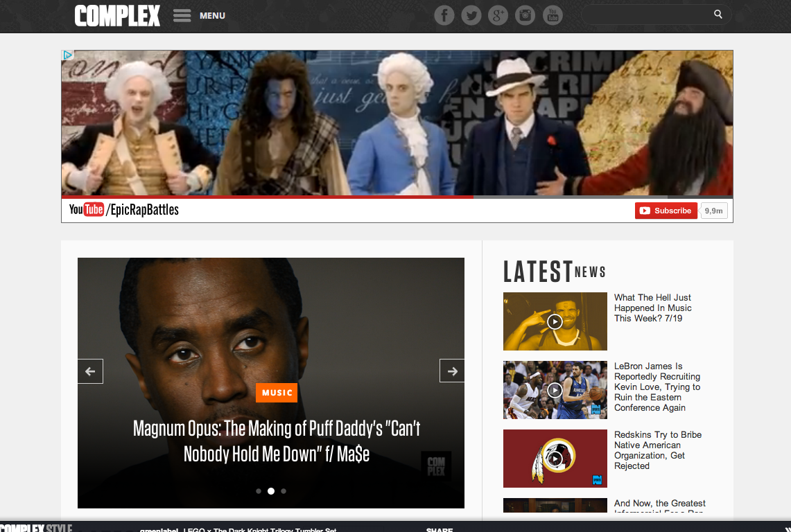The height and width of the screenshot is (532, 791).
Task: Open Complex's Facebook page icon
Action: pos(444,15)
